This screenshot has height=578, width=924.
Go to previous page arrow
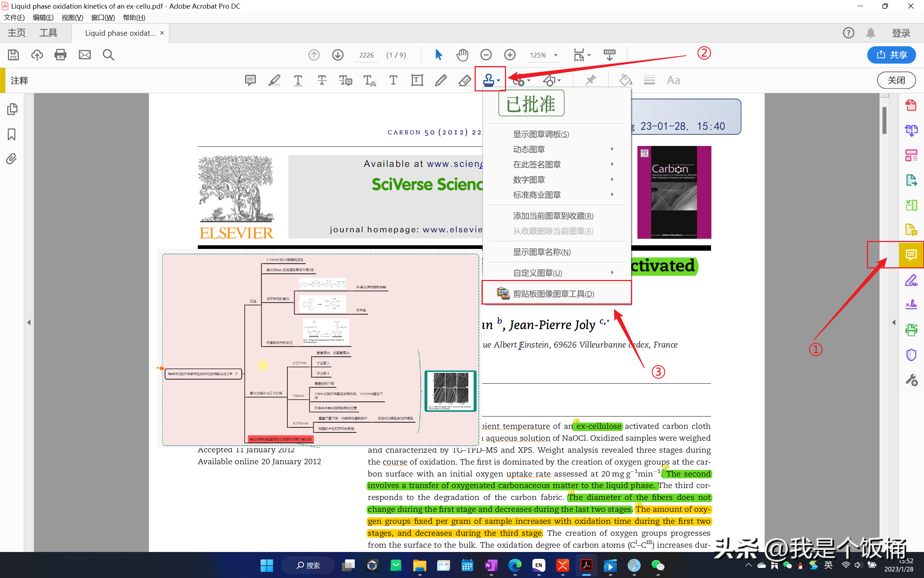click(314, 55)
